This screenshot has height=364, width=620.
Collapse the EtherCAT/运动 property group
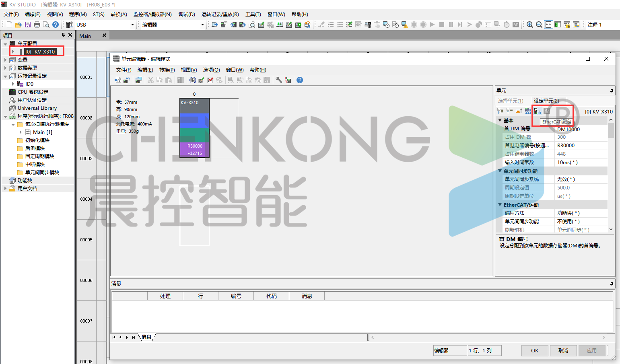pyautogui.click(x=500, y=205)
